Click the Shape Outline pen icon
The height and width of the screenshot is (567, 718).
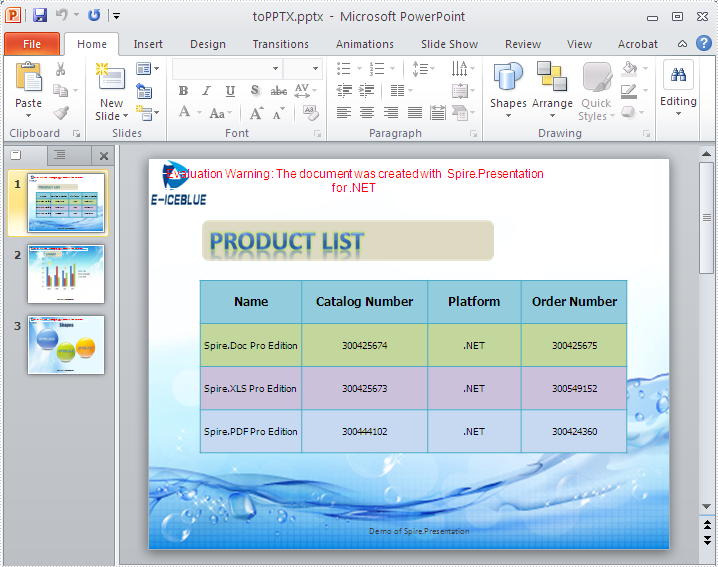[x=629, y=91]
